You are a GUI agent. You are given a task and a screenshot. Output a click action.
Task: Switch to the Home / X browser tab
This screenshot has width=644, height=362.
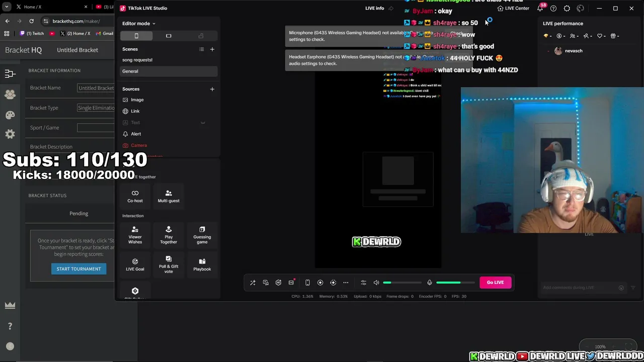click(x=50, y=7)
